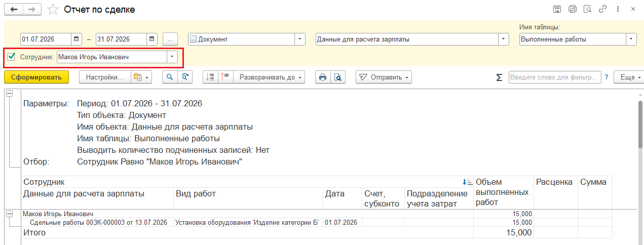Click the sort icon in the Сотрудник header
Viewport: 644px width, 245px height.
467,182
